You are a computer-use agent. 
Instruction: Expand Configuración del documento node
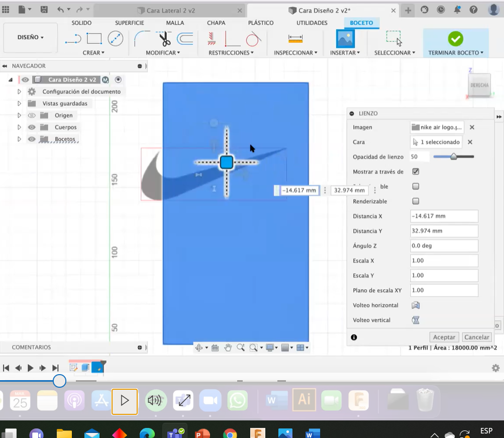[19, 92]
